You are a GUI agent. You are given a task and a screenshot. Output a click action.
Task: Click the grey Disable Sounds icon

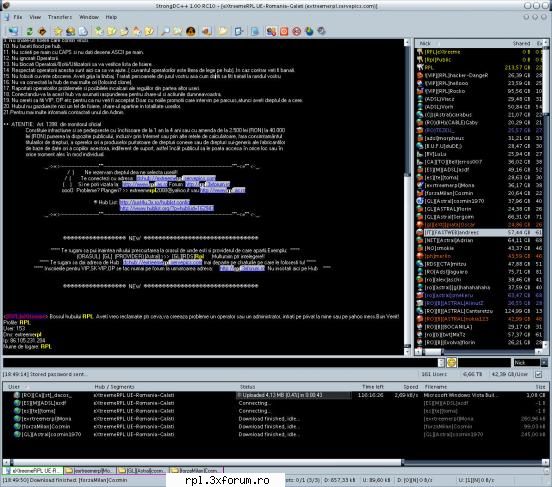[321, 31]
